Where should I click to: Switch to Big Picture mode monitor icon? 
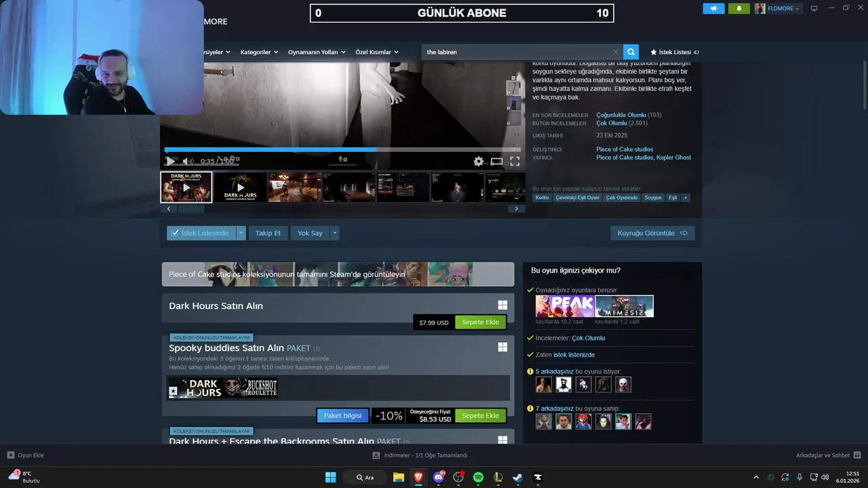pos(814,8)
